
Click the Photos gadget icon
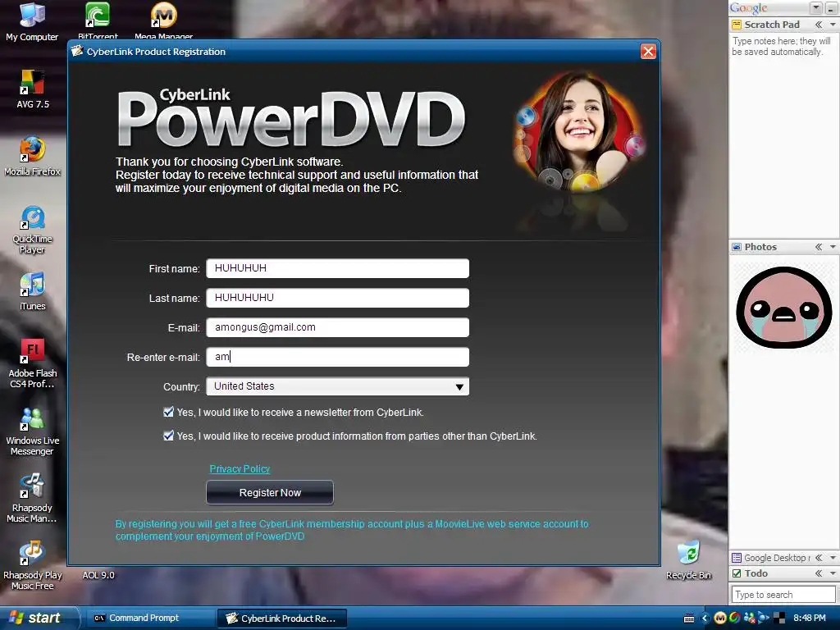pos(737,247)
